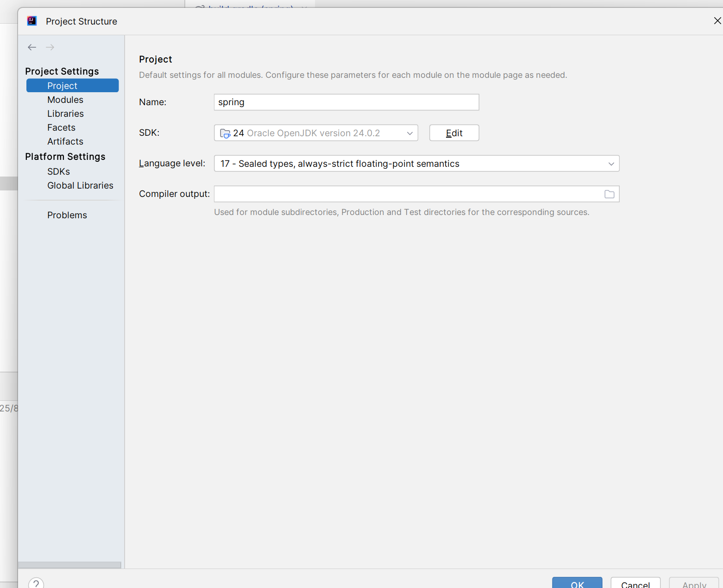Click the Edit SDK button
The image size is (723, 588).
pyautogui.click(x=454, y=133)
